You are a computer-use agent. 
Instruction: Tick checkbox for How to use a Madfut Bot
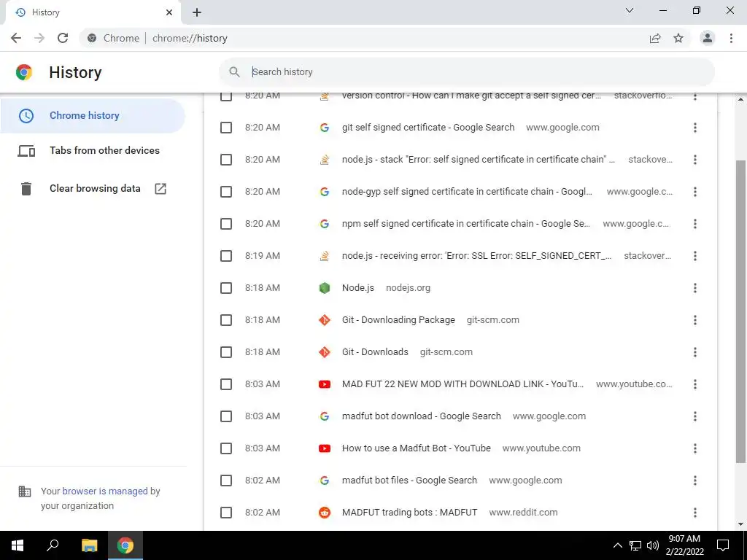coord(226,448)
